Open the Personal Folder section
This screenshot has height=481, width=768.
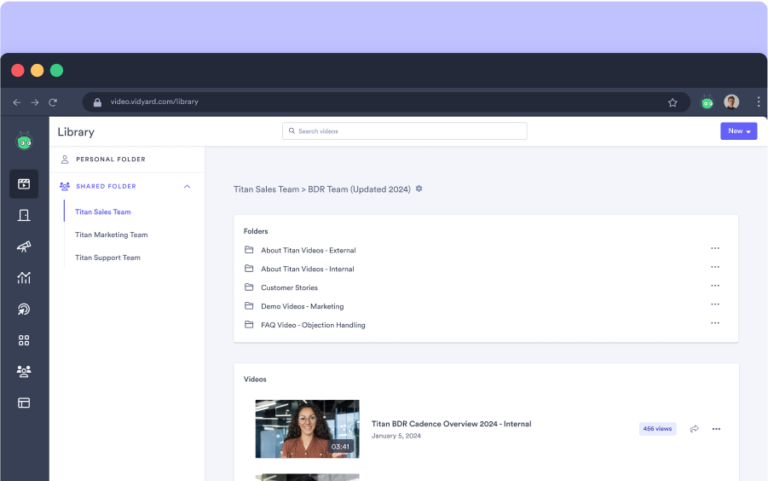coord(110,159)
